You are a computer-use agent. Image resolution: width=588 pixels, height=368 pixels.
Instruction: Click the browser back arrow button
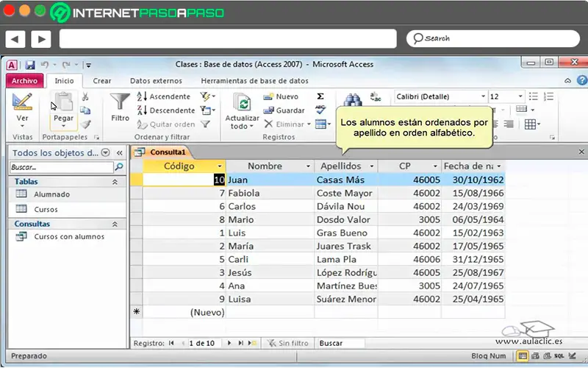[x=15, y=38]
